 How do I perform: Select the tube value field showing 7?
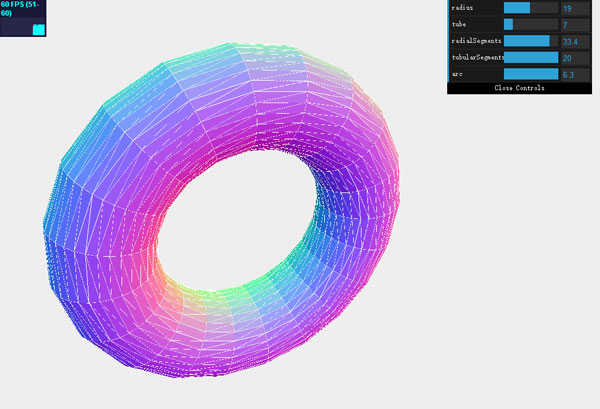[x=576, y=24]
